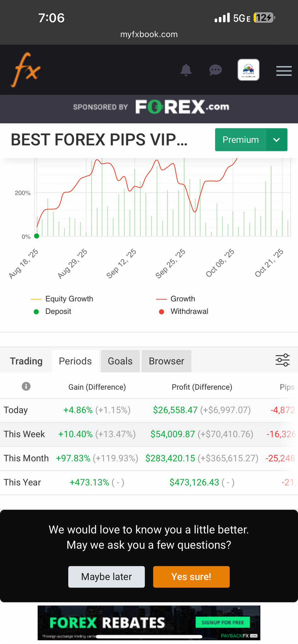Click the info icon in periods table

(26, 386)
